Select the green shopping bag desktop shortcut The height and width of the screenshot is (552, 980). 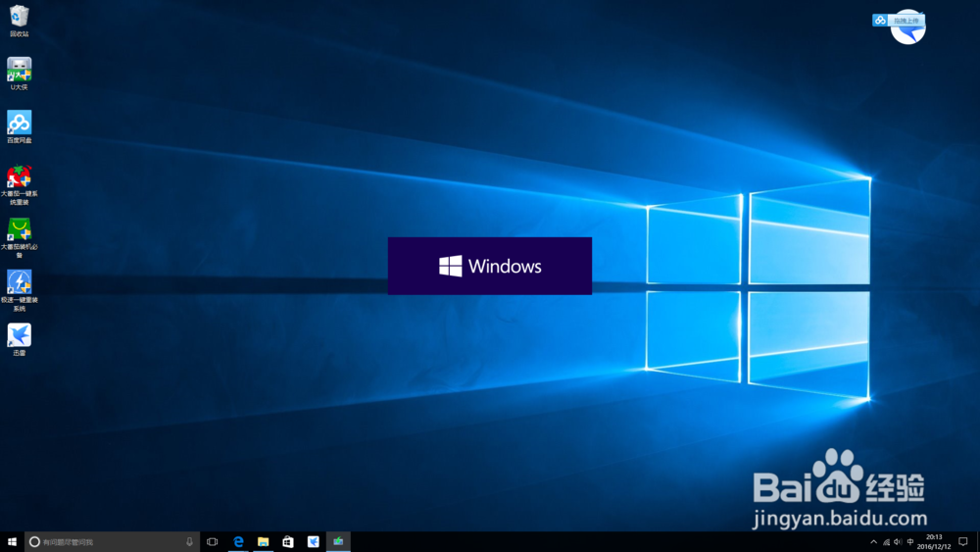[x=20, y=237]
